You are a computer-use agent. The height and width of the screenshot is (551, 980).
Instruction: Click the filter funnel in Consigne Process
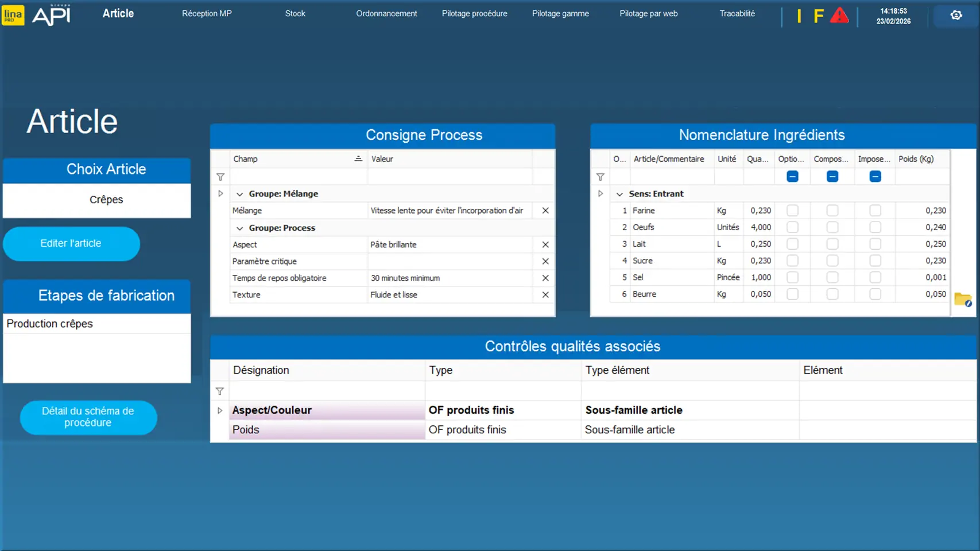pyautogui.click(x=220, y=177)
